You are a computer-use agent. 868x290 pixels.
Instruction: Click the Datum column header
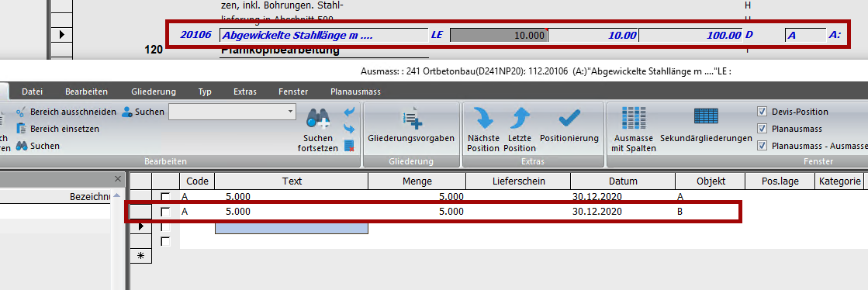click(x=623, y=181)
